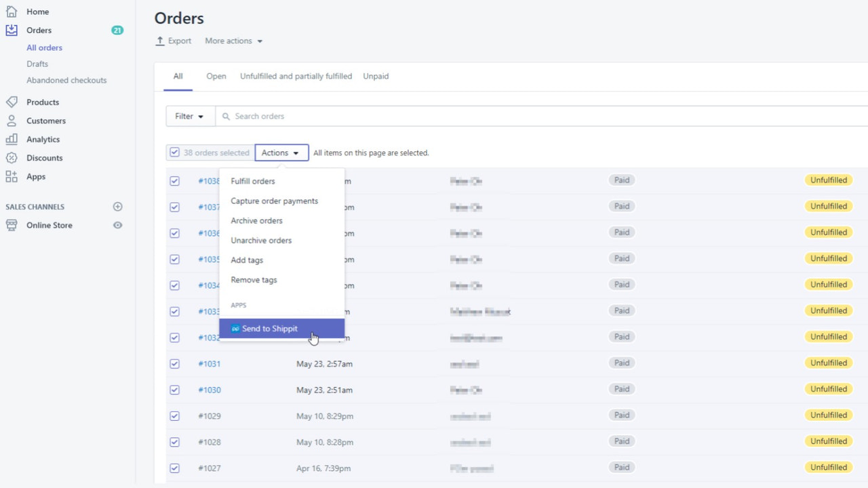View Analytics via the sidebar icon

[14, 140]
